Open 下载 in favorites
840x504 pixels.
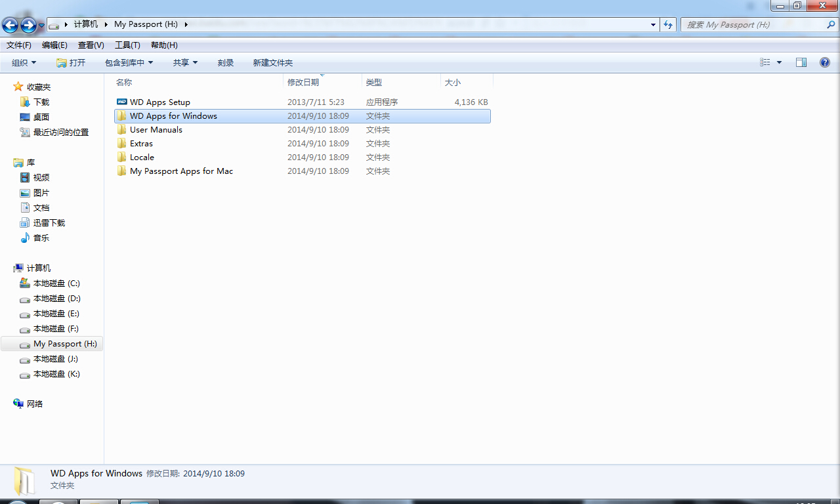point(41,102)
